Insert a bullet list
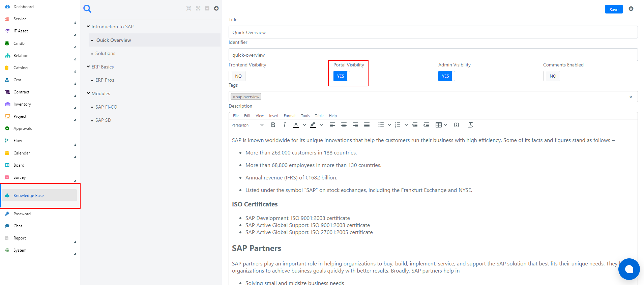Screen dimensions: 644x285 [381, 125]
